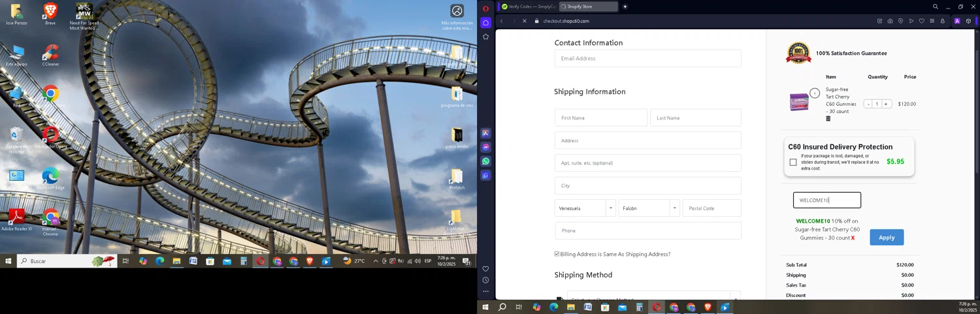The height and width of the screenshot is (314, 980).
Task: Go back using the Opera back arrow
Action: (x=502, y=21)
